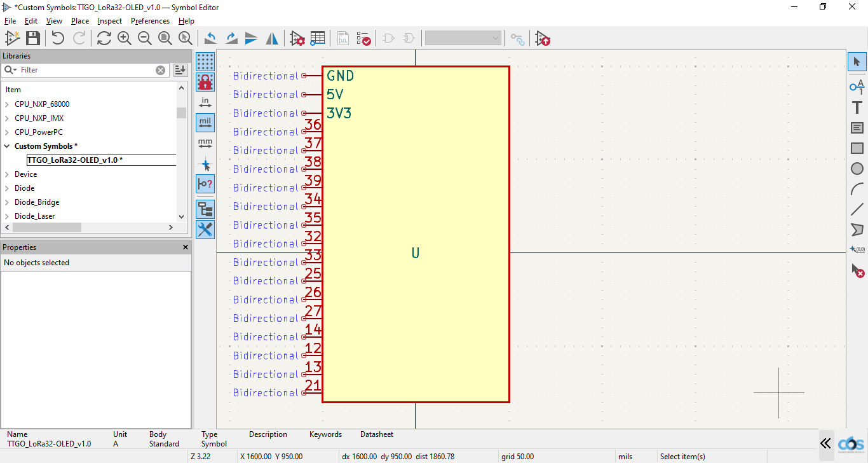
Task: Select the Circle drawing tool
Action: click(857, 169)
